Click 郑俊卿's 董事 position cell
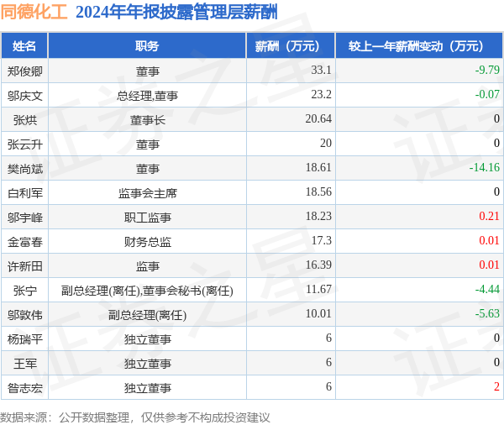Screen dimensions: 504x425 pos(147,71)
